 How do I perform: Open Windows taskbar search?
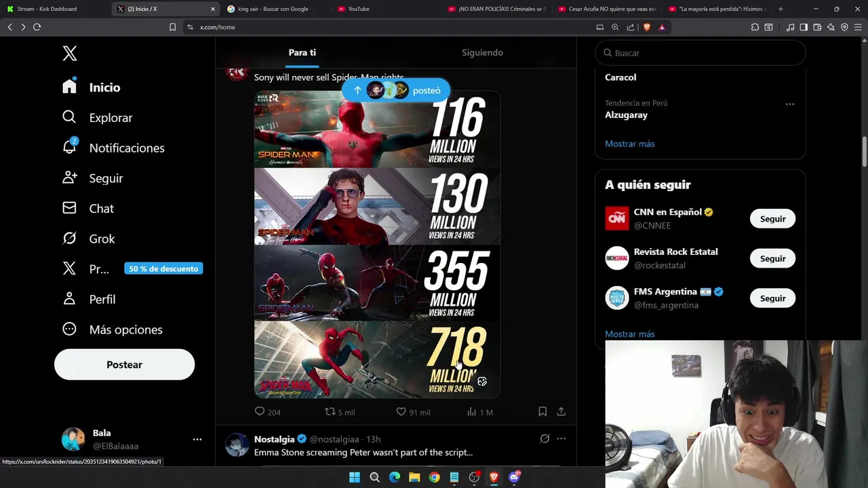pyautogui.click(x=374, y=477)
